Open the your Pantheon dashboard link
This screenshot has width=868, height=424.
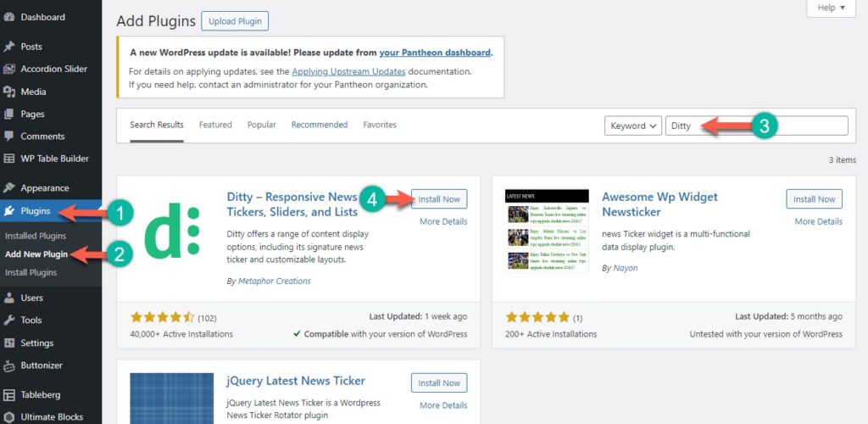pos(435,53)
